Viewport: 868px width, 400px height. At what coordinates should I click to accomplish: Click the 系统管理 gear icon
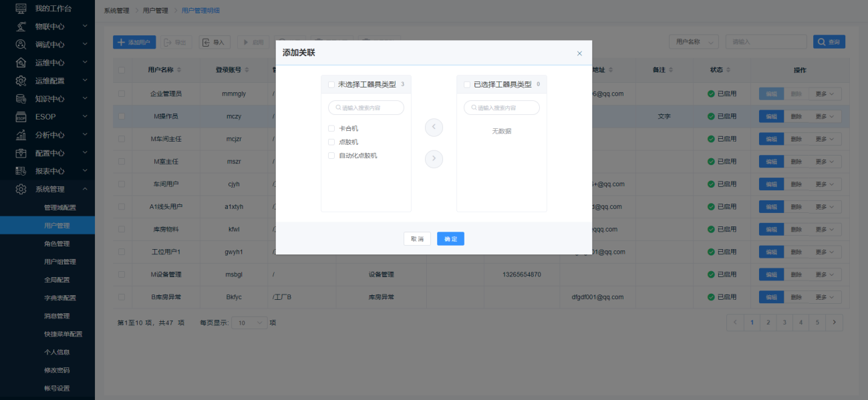click(x=21, y=189)
